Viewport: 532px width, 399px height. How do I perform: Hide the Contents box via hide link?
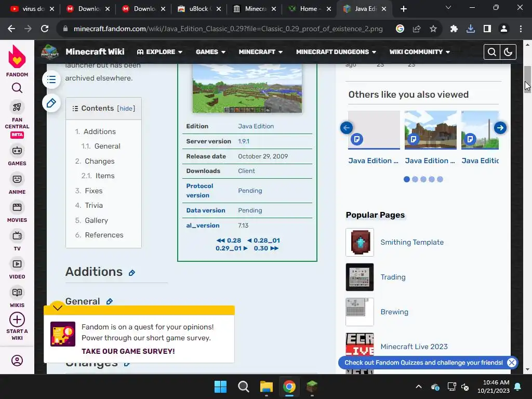[126, 108]
